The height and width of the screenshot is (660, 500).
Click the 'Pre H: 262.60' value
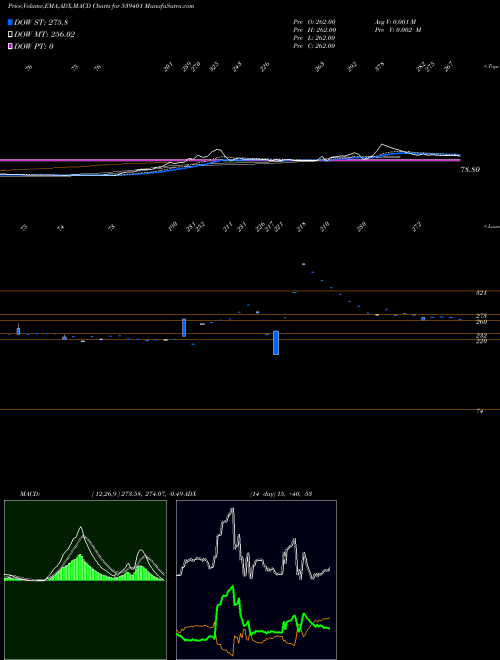[314, 30]
